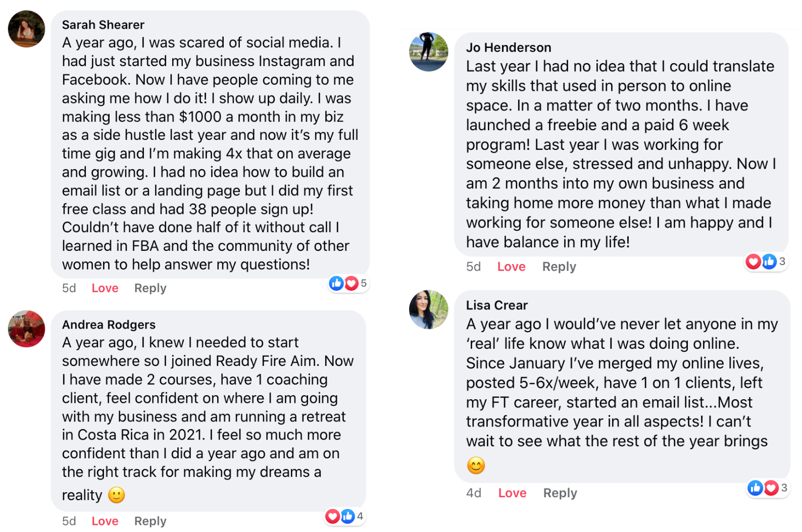Open Jo Henderson's profile name link
The image size is (802, 532).
(509, 47)
